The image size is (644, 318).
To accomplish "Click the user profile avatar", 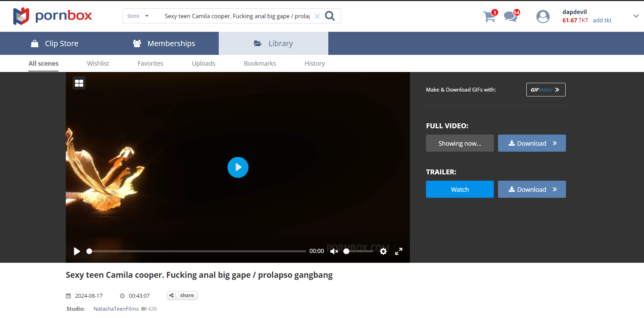I will point(543,16).
